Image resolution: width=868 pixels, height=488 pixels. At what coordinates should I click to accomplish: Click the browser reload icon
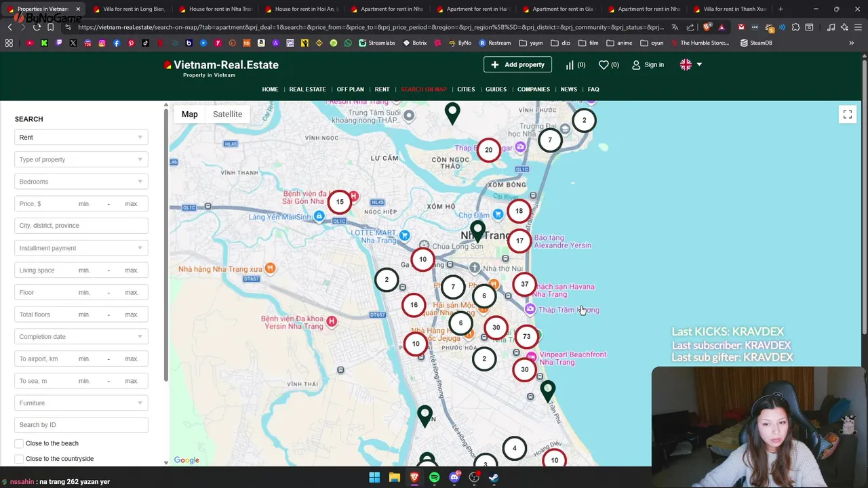37,27
